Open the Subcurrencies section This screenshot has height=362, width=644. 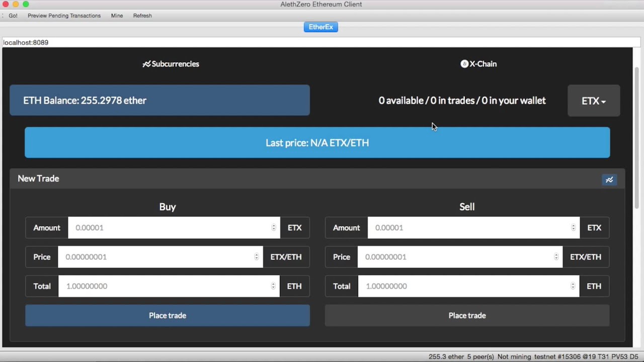point(171,64)
